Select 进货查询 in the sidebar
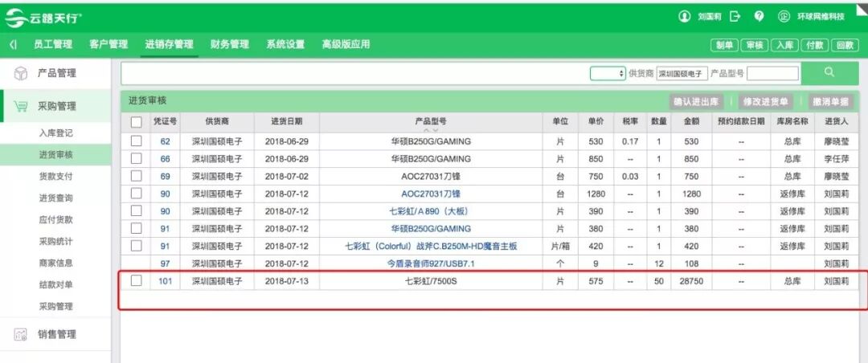This screenshot has width=868, height=363. click(56, 198)
